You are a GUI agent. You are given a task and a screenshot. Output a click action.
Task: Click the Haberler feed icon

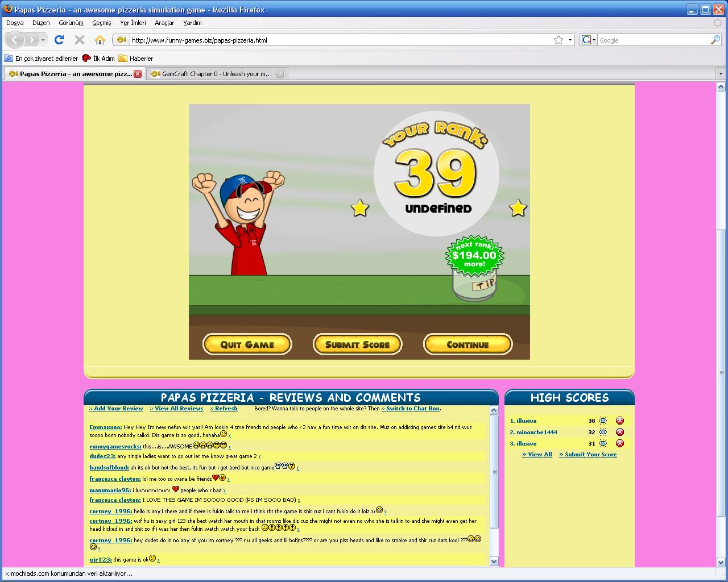coord(123,58)
